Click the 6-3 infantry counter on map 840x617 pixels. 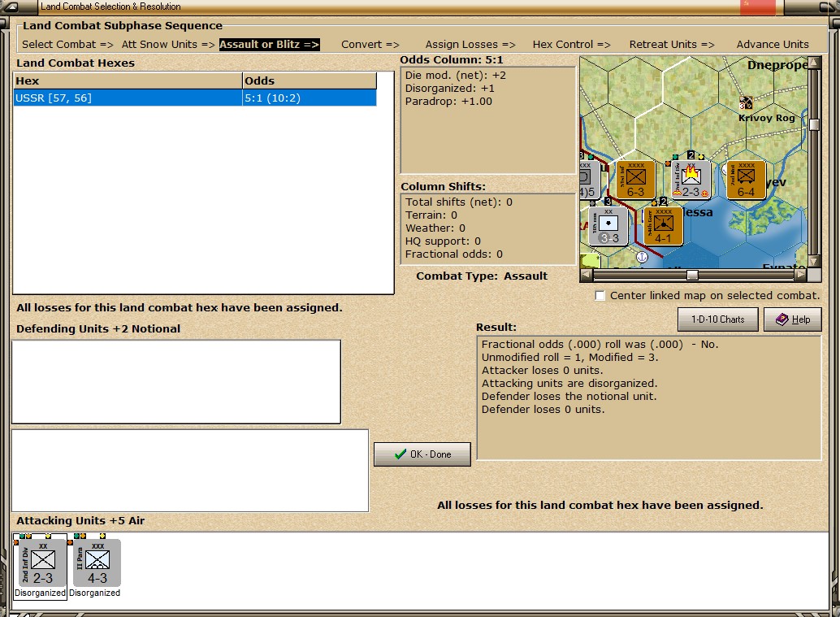click(x=635, y=180)
